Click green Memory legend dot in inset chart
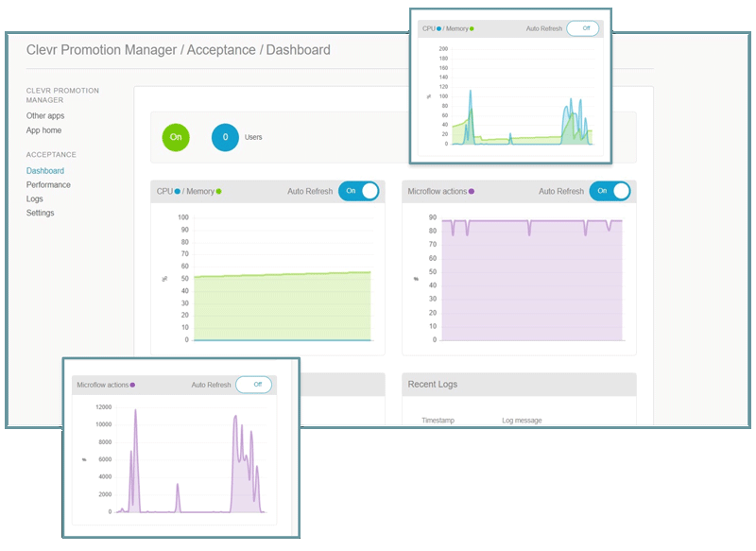This screenshot has width=756, height=551. coord(472,29)
